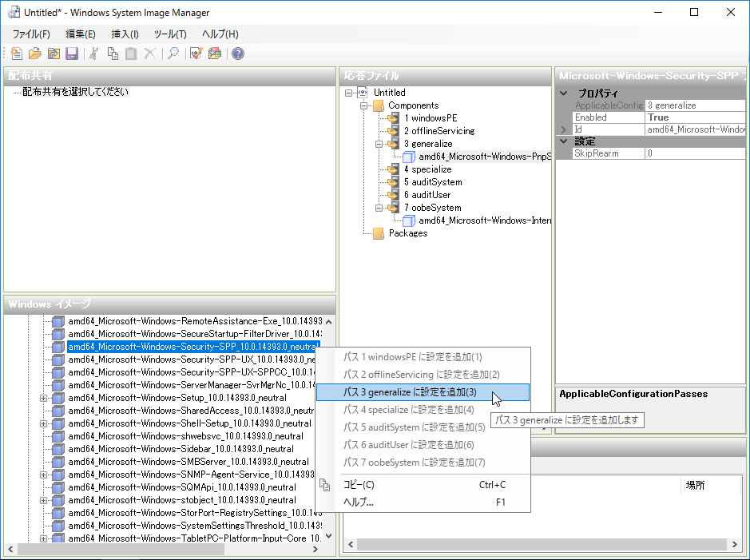Click Windows image horizontal scrollbar right arrow

point(315,550)
